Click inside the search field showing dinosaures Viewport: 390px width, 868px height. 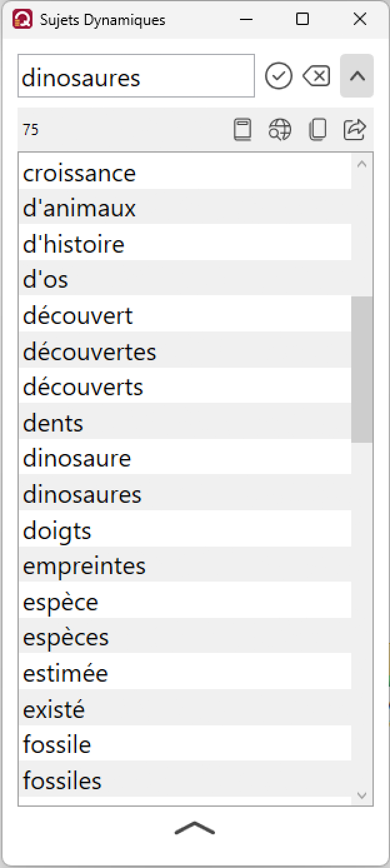[x=136, y=76]
